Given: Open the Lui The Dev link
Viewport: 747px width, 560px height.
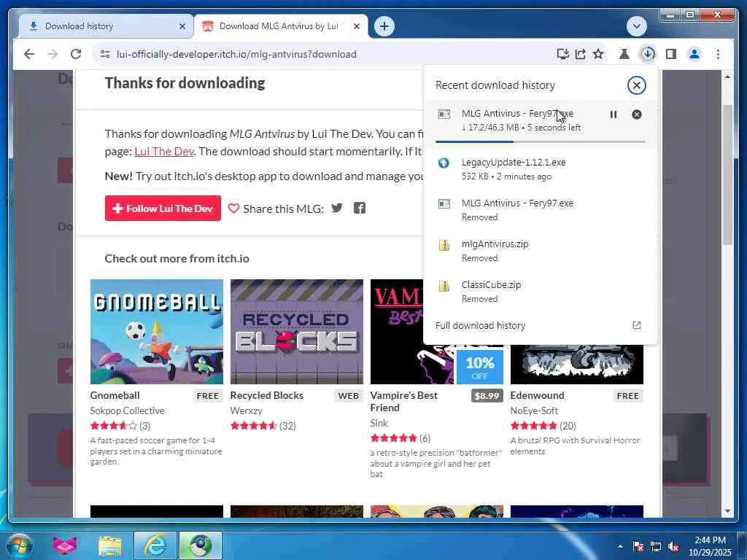Looking at the screenshot, I should point(164,152).
